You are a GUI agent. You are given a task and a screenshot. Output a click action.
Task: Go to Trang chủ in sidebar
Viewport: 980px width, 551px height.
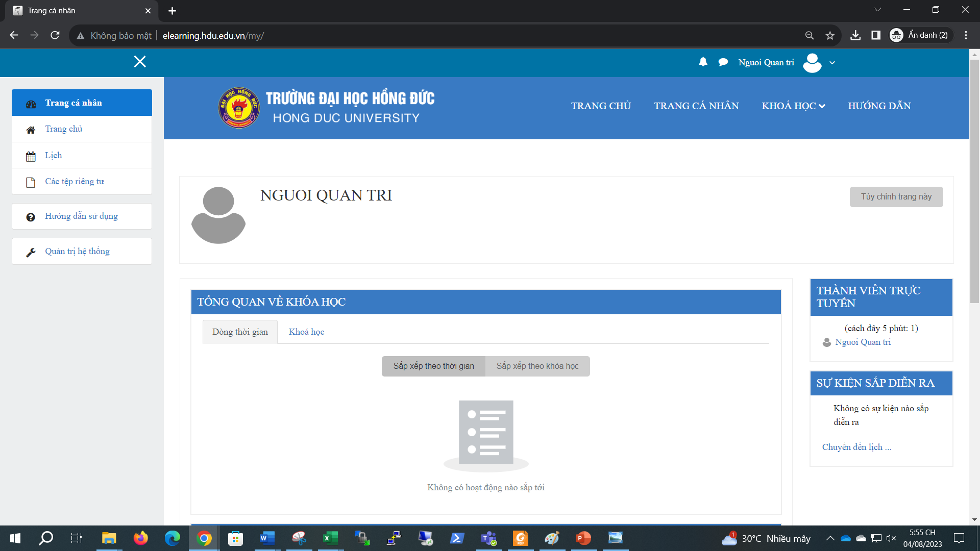tap(82, 129)
